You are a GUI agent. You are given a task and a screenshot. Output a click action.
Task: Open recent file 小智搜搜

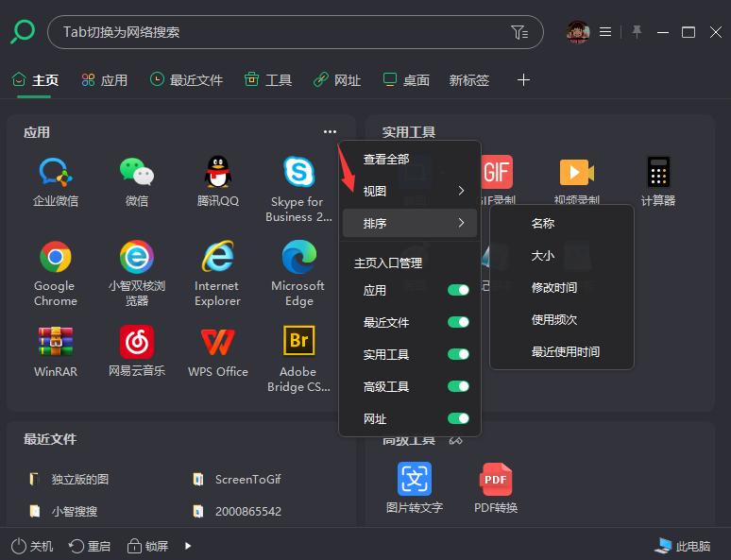(x=63, y=511)
